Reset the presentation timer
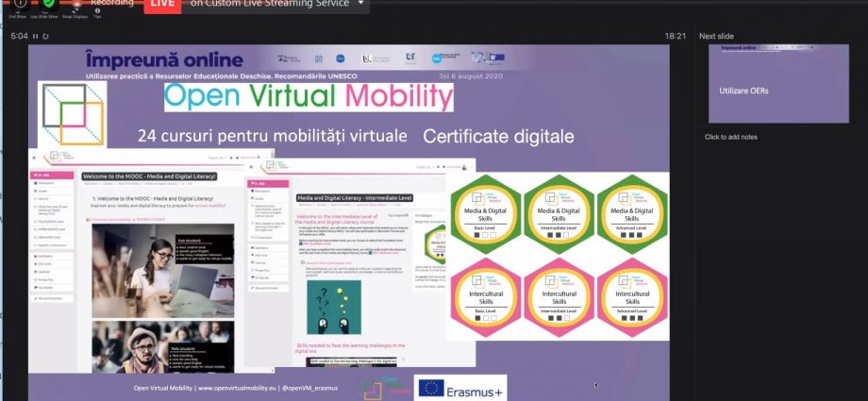Image resolution: width=868 pixels, height=401 pixels. pyautogui.click(x=45, y=37)
